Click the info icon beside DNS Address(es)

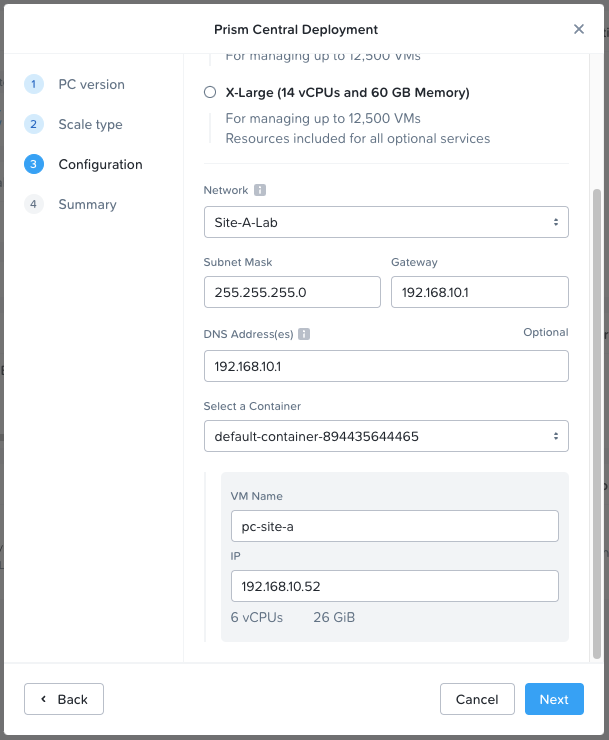[304, 334]
